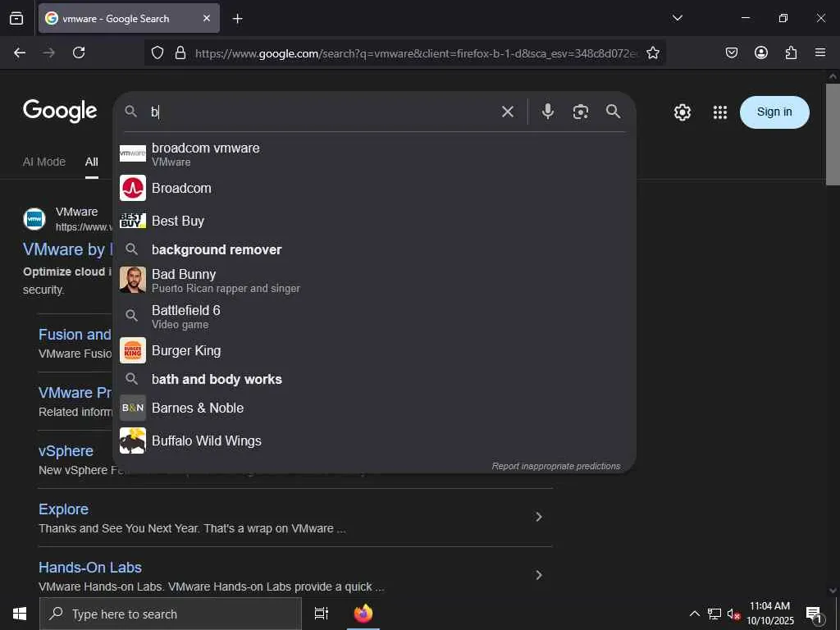840x630 pixels.
Task: Open the Firefox View icon
Action: click(16, 18)
